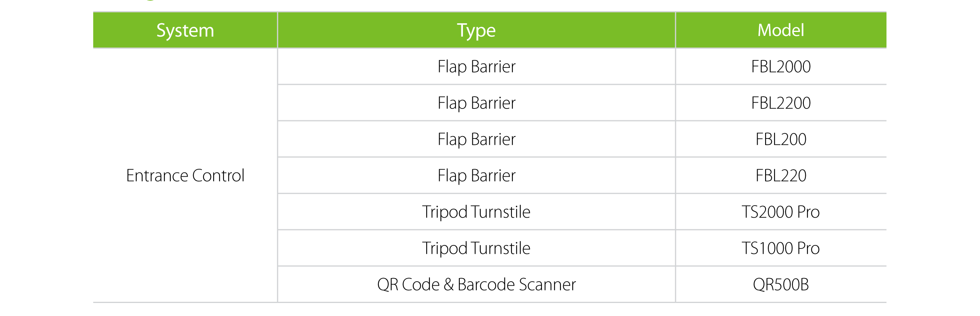This screenshot has width=980, height=316.
Task: Click Flap Barrier in the FBL2000 row
Action: [x=476, y=67]
